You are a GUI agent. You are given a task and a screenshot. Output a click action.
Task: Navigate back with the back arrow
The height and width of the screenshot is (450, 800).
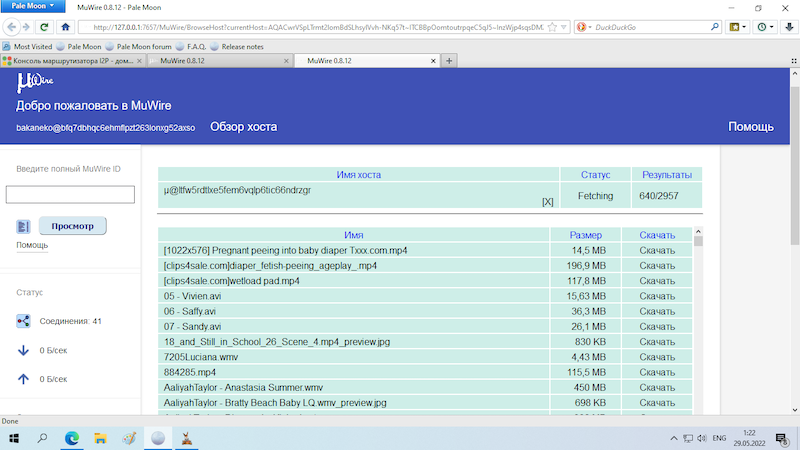point(14,27)
